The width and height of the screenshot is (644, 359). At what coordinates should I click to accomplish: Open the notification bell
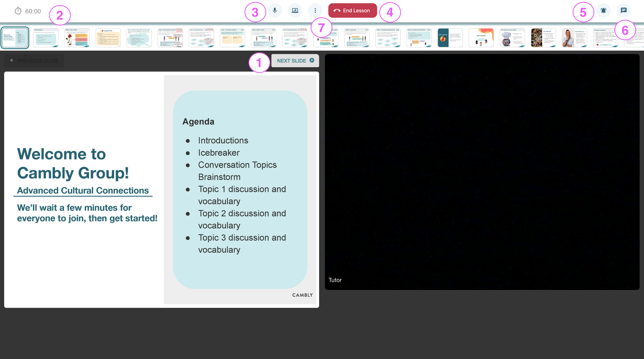603,10
